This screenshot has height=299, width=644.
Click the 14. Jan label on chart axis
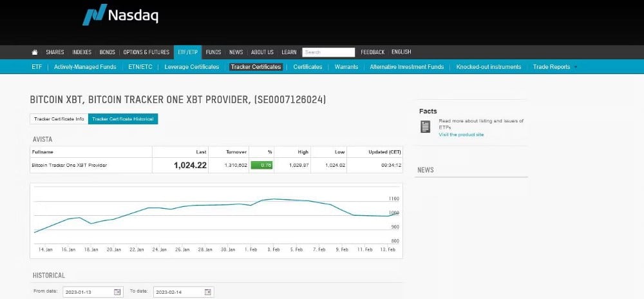(46, 249)
